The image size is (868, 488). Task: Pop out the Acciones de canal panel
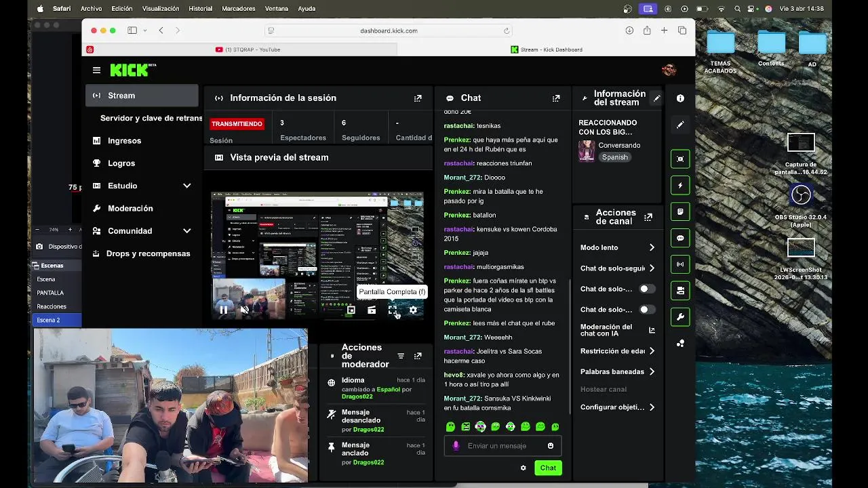pyautogui.click(x=648, y=218)
